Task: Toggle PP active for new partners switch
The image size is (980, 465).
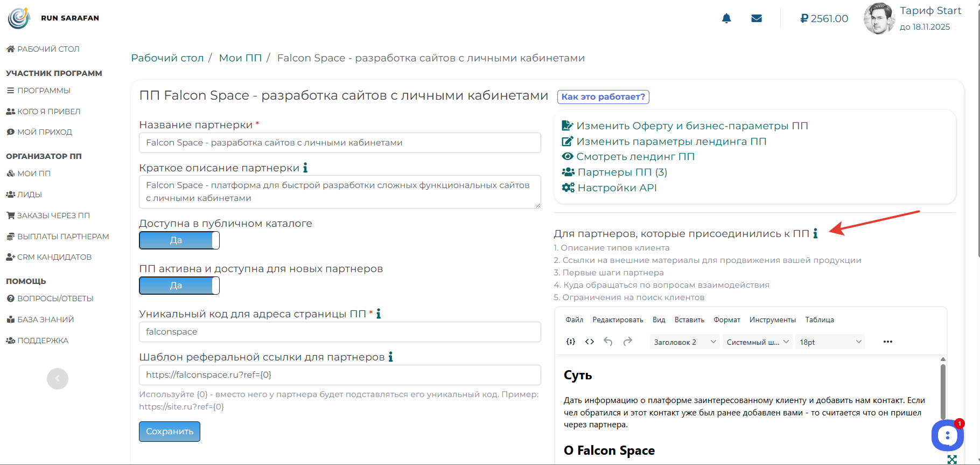Action: 179,286
